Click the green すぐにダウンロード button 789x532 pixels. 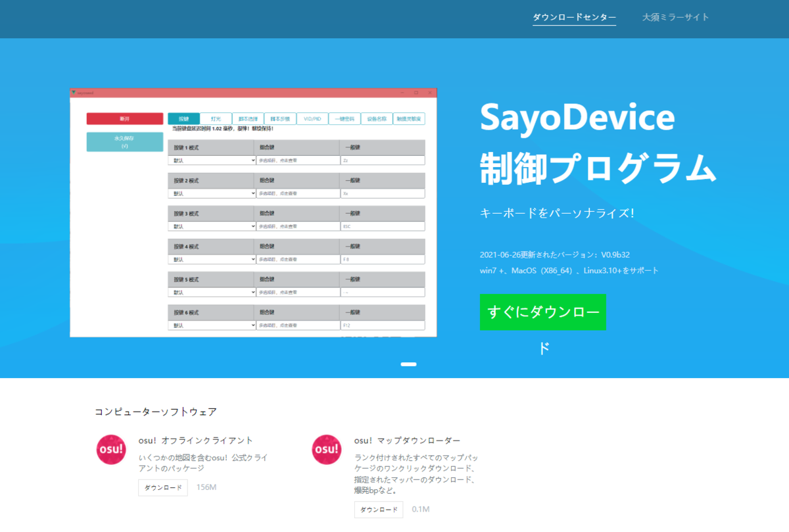pos(542,312)
